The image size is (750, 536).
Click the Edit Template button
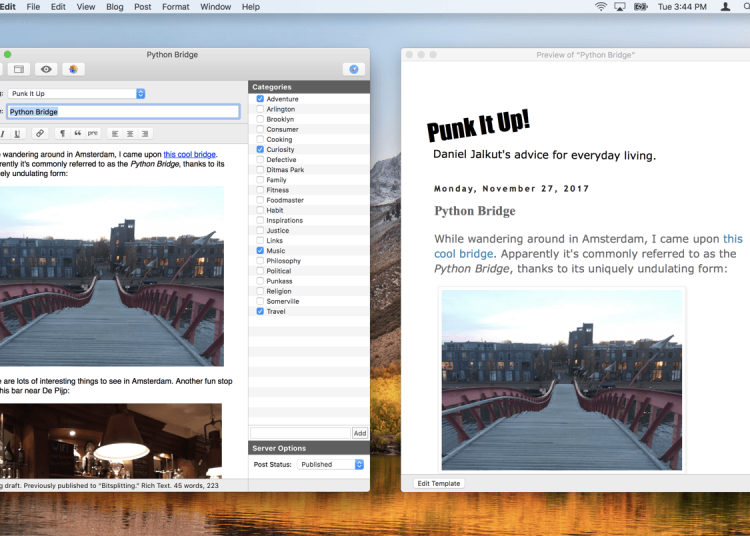coord(439,483)
